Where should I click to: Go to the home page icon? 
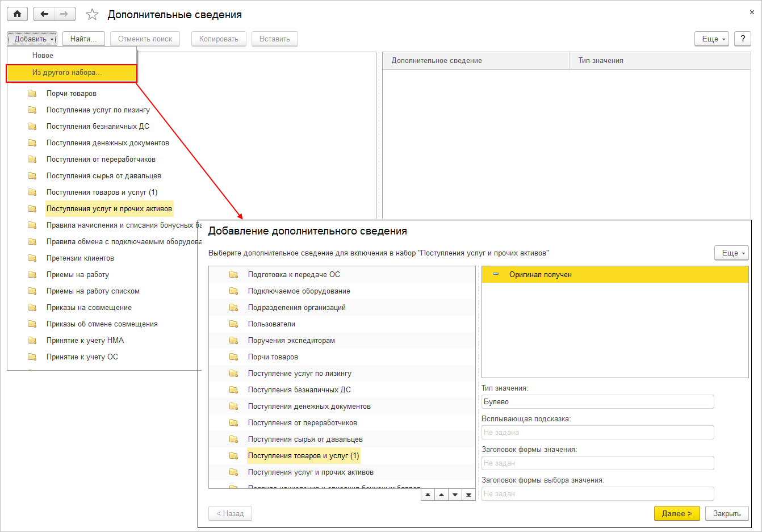point(17,14)
